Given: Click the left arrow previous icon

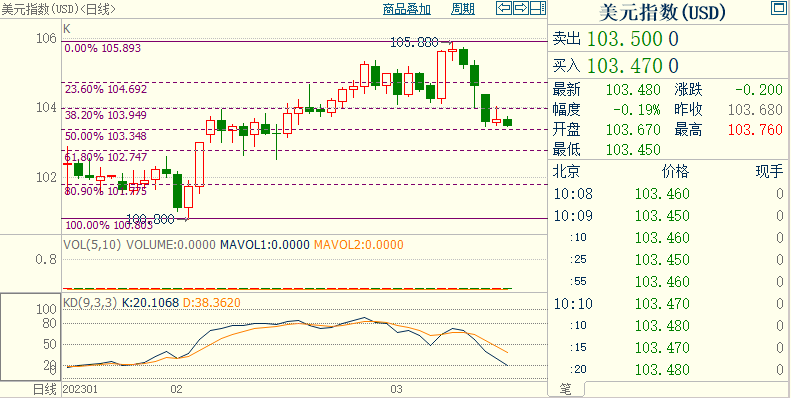Looking at the screenshot, I should coord(503,8).
